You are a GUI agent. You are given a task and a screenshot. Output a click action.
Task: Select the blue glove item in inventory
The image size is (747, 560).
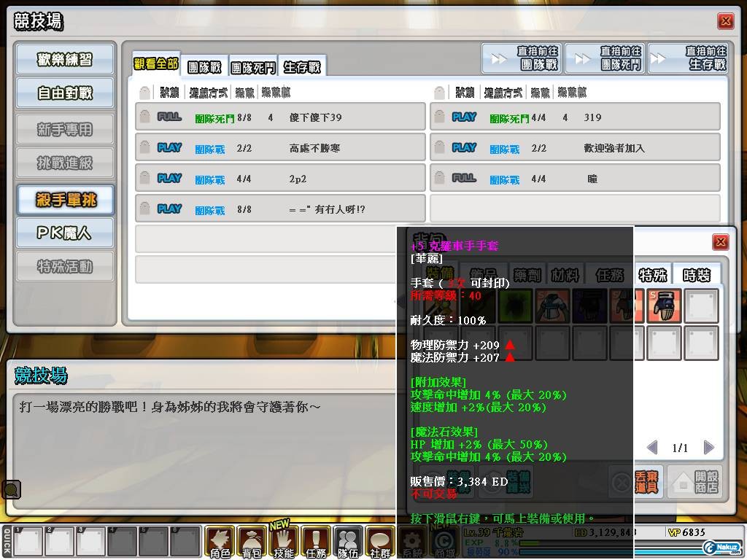point(664,306)
